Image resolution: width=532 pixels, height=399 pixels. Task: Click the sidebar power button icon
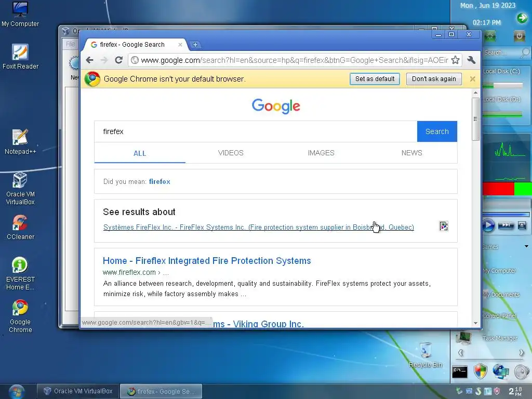click(519, 36)
